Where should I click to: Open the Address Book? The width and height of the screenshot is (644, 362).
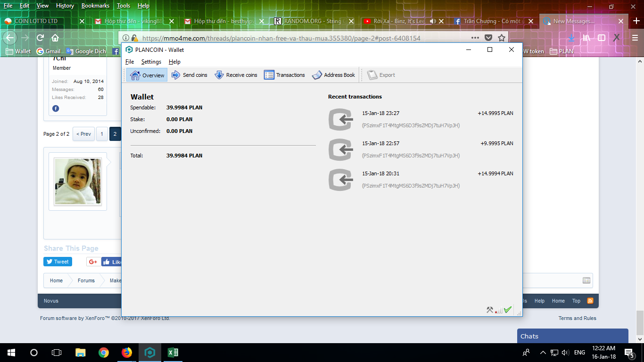[x=333, y=75]
